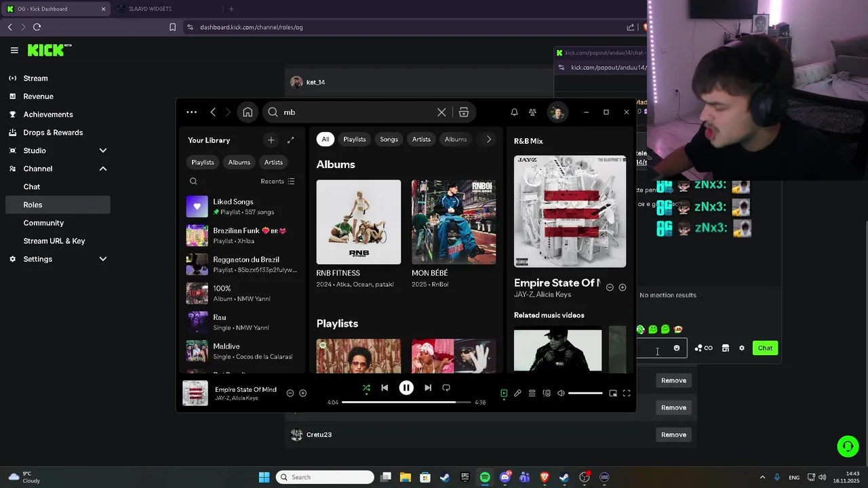The width and height of the screenshot is (868, 488).
Task: Hide playing song with minus icon in player bar
Action: 290,394
